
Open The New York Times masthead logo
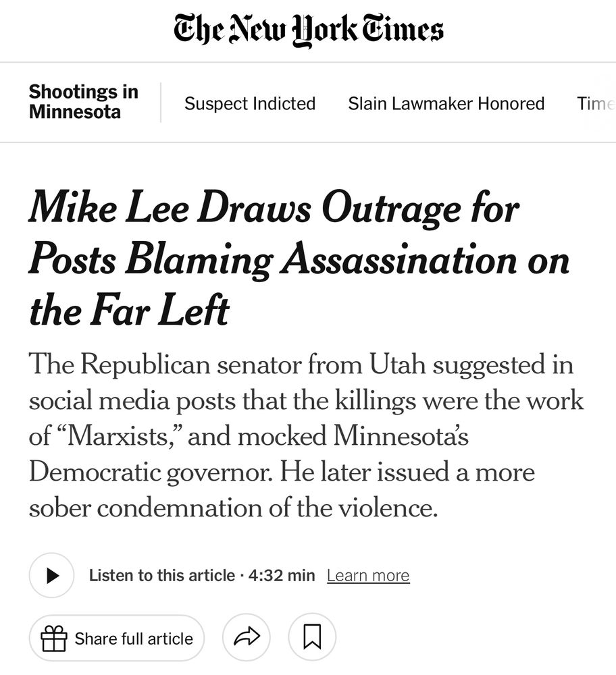click(308, 30)
